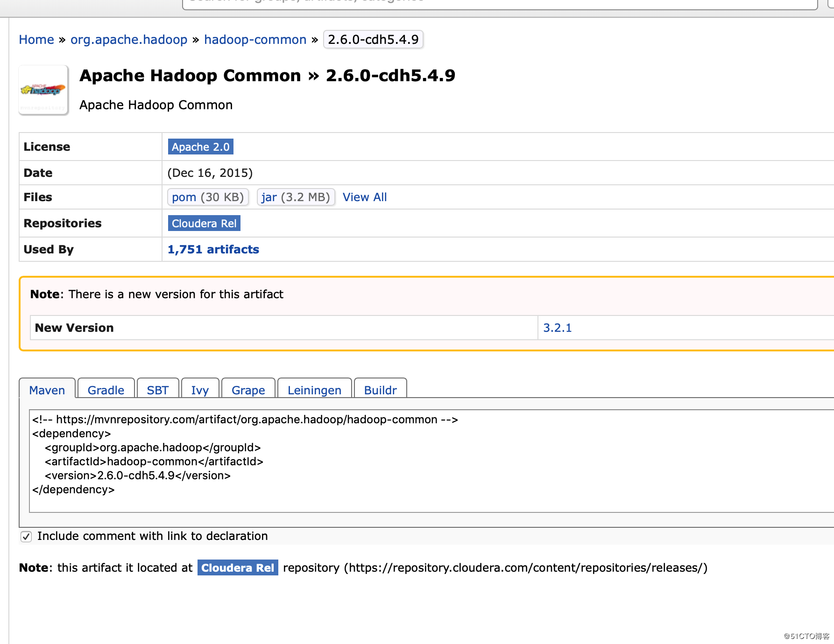The image size is (834, 644).
Task: Switch to the Gradle tab
Action: pos(106,390)
